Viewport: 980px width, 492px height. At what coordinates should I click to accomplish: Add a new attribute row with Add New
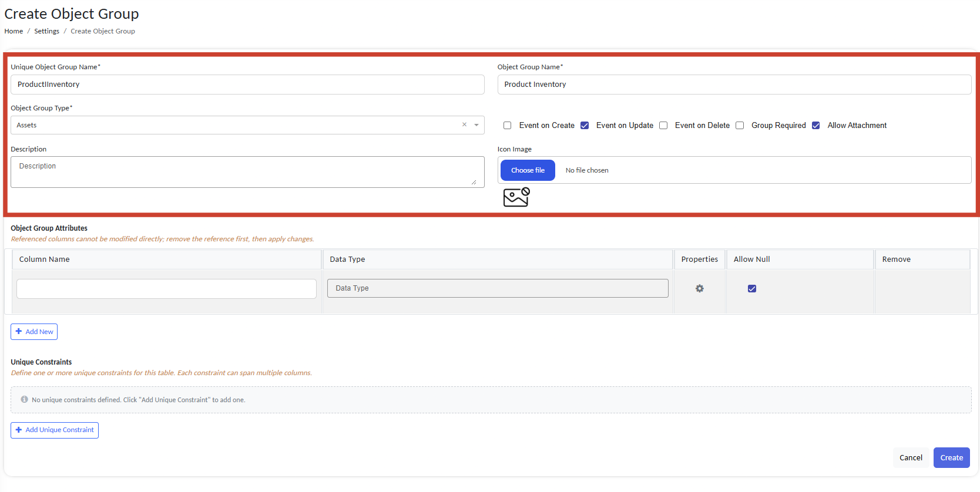click(x=34, y=332)
